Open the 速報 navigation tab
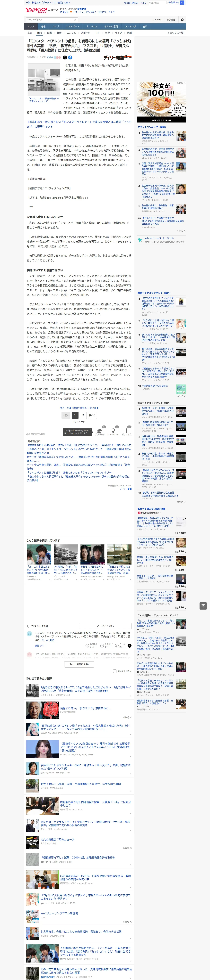Viewport: 210px width, 980px height. pyautogui.click(x=43, y=27)
